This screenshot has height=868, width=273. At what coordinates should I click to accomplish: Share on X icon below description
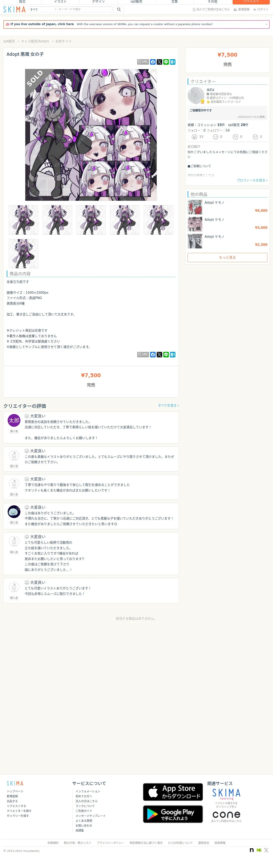pyautogui.click(x=159, y=354)
